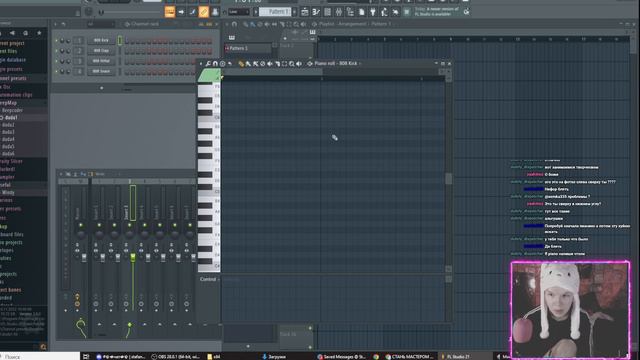Click the Windows taskbar search field Поиск

tap(40, 356)
